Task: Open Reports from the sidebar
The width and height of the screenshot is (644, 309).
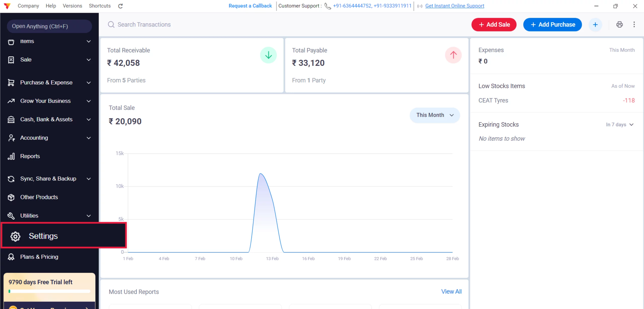Action: coord(30,156)
